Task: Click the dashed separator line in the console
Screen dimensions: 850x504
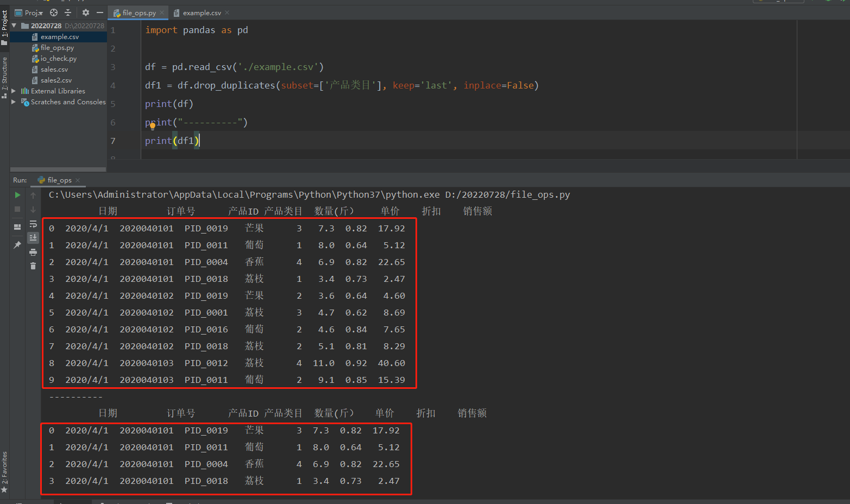Action: click(x=76, y=397)
